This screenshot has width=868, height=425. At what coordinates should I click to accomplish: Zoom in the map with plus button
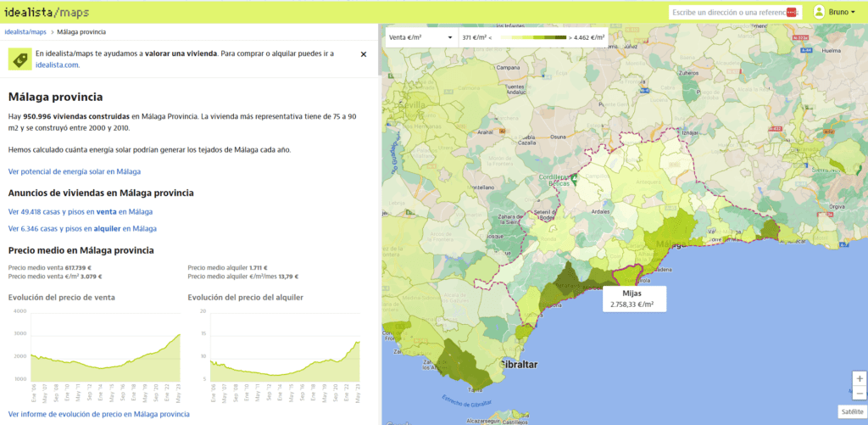(860, 378)
